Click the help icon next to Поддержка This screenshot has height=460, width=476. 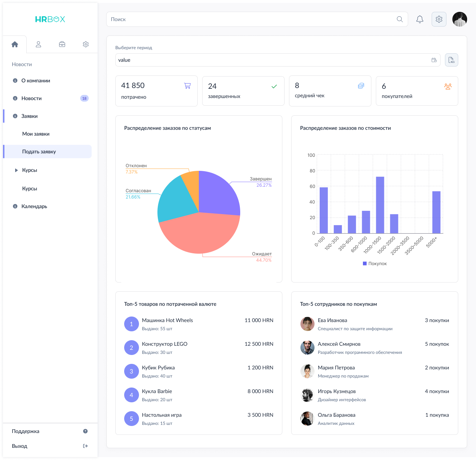(x=85, y=431)
